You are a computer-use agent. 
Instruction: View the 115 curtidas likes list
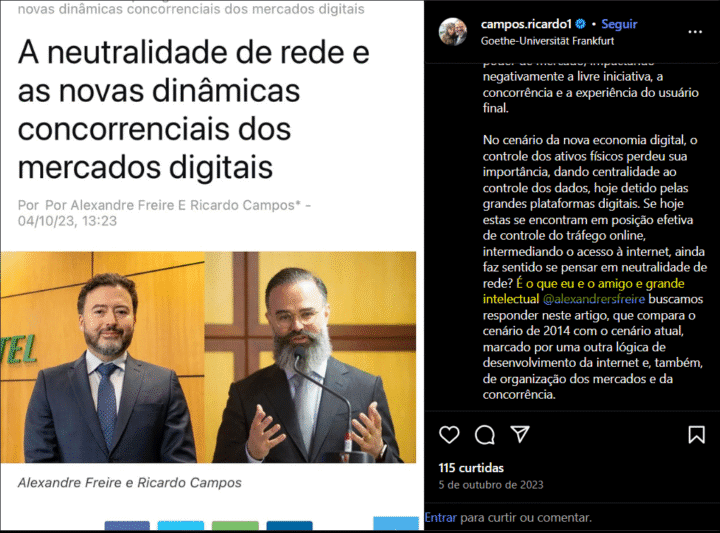(471, 468)
